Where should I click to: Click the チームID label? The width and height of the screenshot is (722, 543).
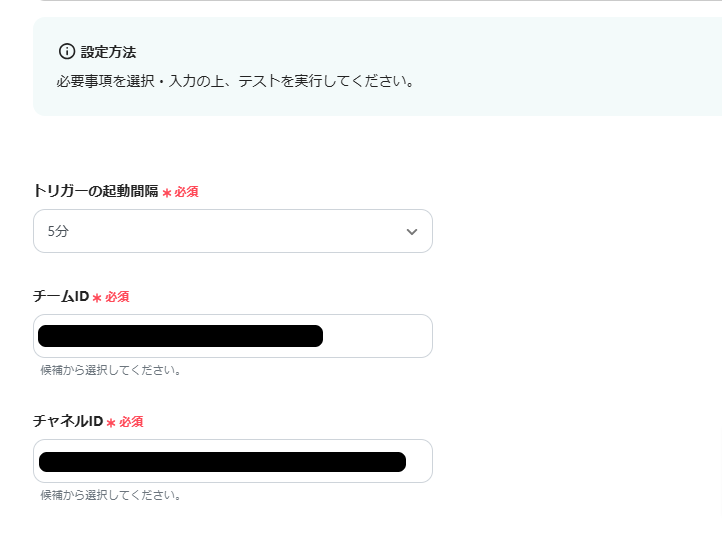point(61,296)
